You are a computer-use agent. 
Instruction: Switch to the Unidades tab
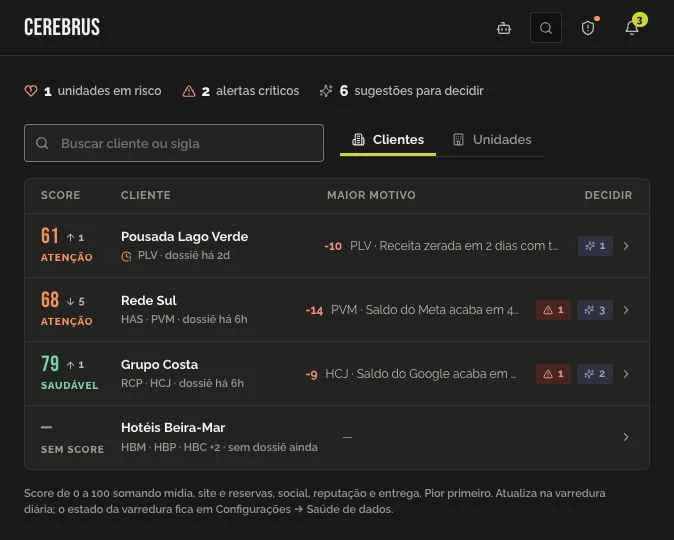[492, 140]
